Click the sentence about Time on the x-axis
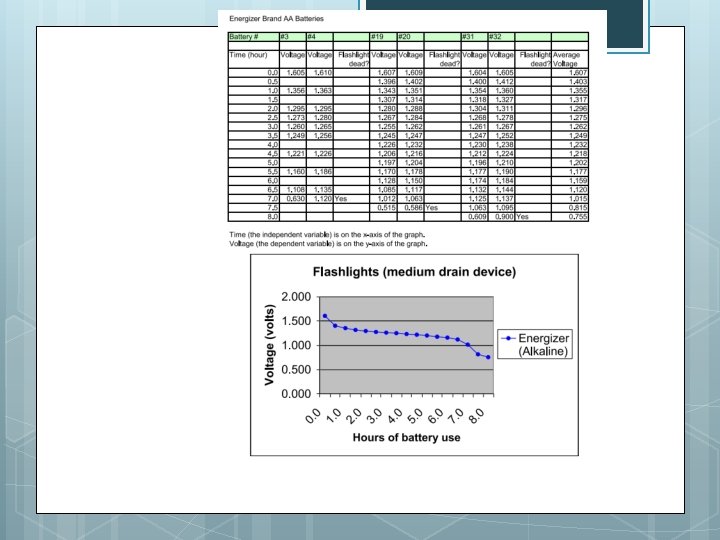This screenshot has height=540, width=720. (x=327, y=235)
